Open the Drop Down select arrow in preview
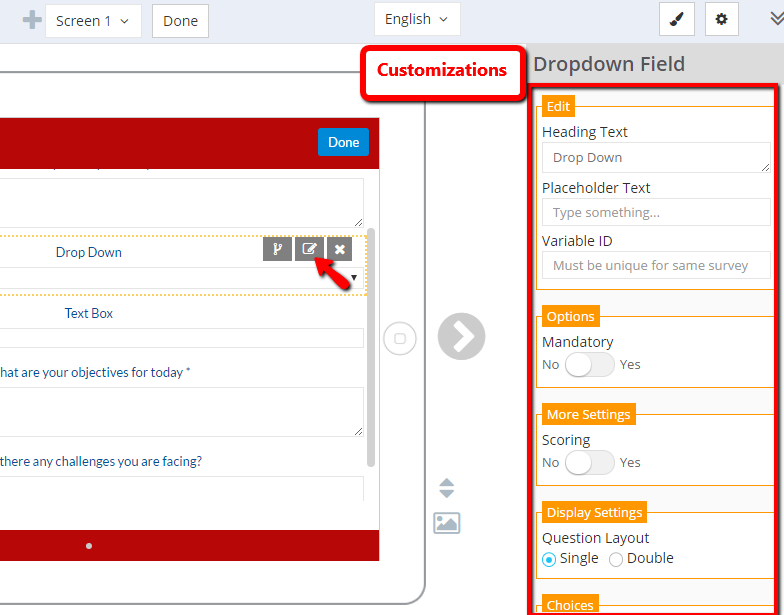 point(354,278)
